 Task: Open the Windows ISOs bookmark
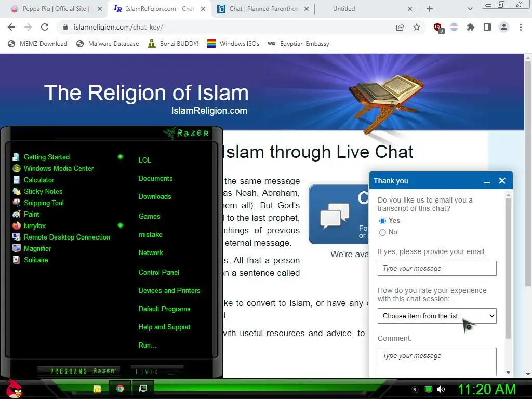tap(233, 44)
